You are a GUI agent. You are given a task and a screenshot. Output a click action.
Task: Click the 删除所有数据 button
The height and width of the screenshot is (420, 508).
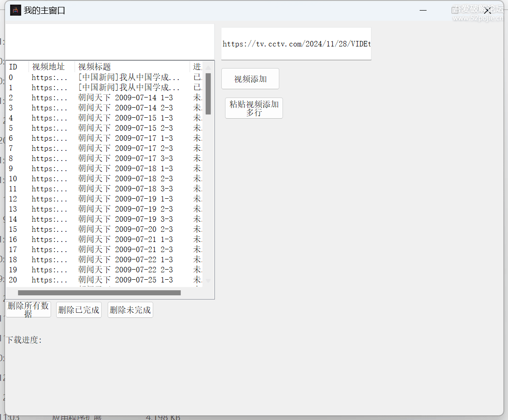[28, 310]
